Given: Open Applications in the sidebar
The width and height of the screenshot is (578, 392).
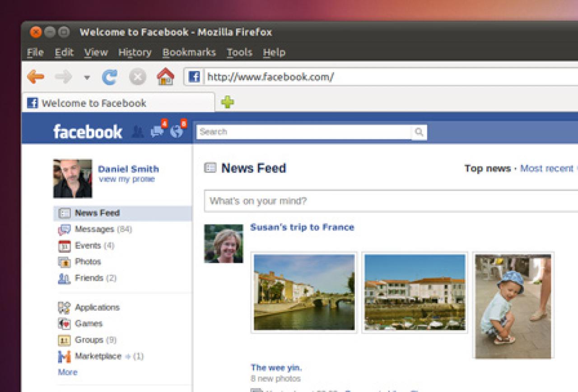Looking at the screenshot, I should (x=98, y=308).
